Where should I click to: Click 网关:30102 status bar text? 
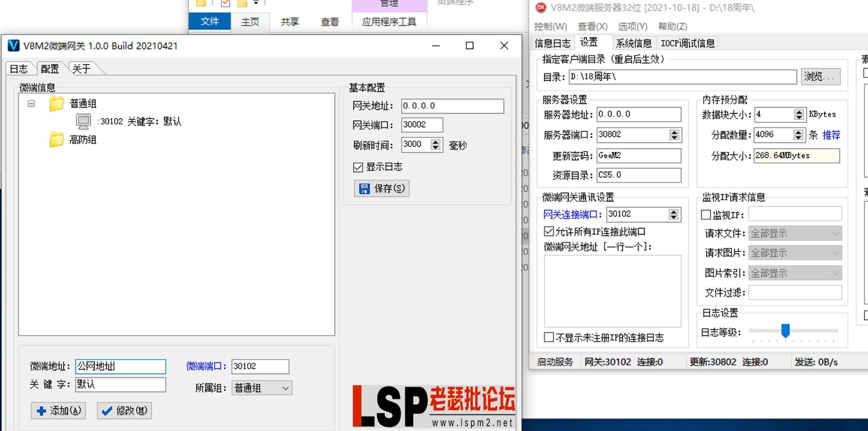pyautogui.click(x=608, y=362)
